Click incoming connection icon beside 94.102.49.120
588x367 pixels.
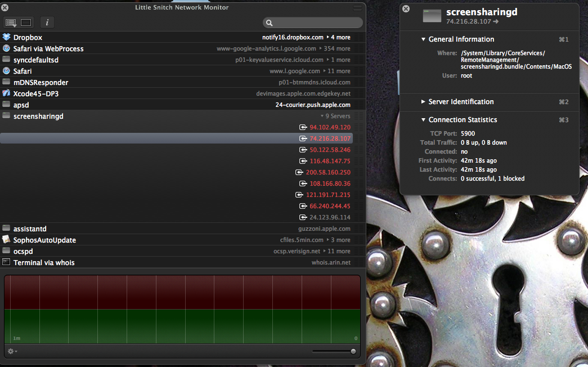click(x=303, y=127)
